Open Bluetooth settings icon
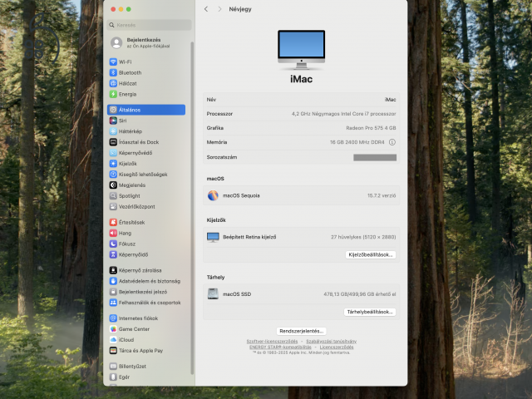Image resolution: width=532 pixels, height=399 pixels. (113, 72)
